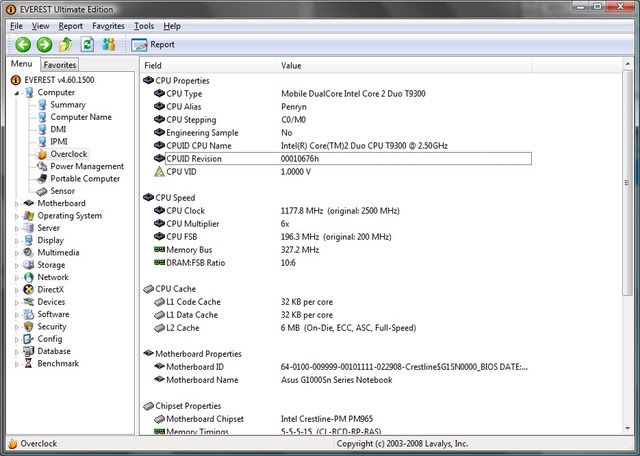Expand the Multimedia tree node
This screenshot has height=456, width=640.
(17, 253)
